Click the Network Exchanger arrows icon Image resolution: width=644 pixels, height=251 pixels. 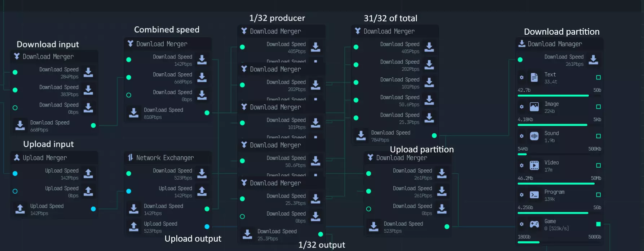[x=130, y=157]
